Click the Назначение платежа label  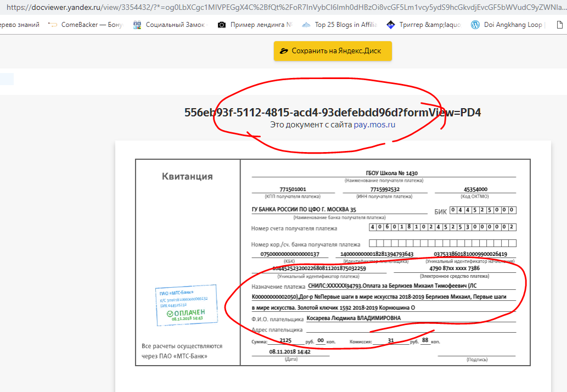coord(278,287)
